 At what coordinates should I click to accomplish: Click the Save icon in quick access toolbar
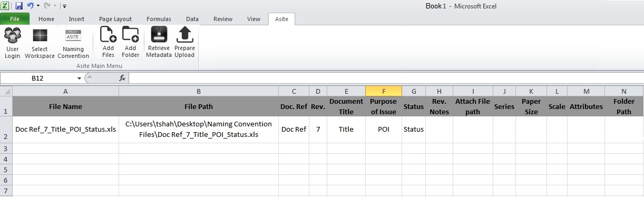click(x=19, y=6)
